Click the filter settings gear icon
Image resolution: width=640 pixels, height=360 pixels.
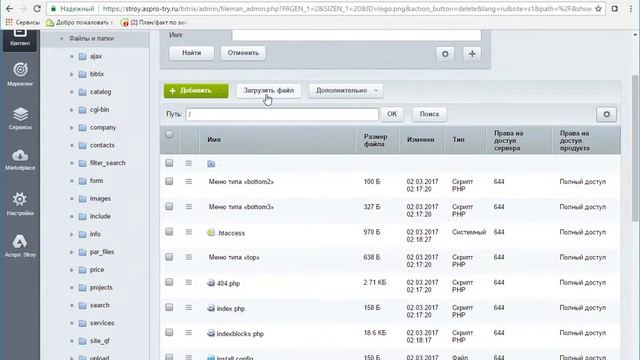click(x=445, y=53)
